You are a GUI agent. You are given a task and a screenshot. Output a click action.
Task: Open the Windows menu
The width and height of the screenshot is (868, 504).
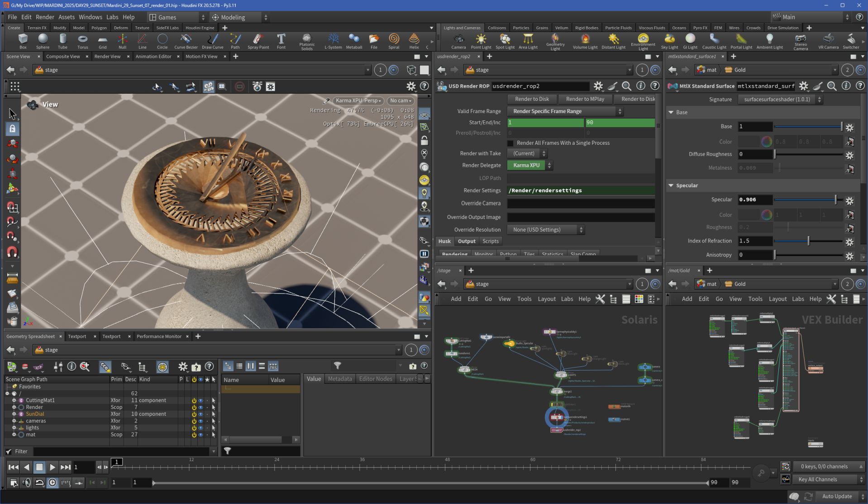(90, 17)
